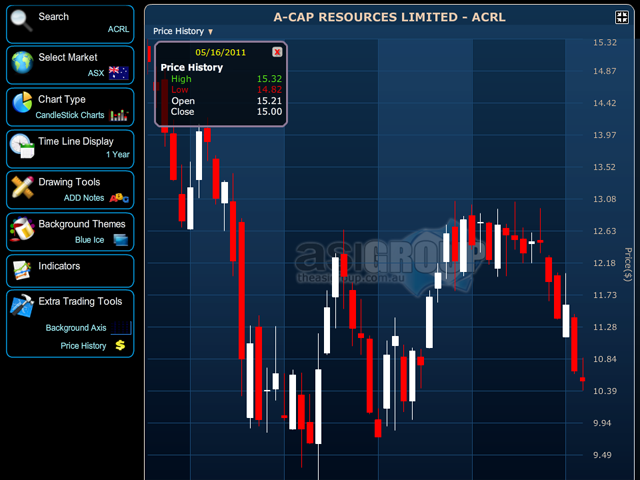Image resolution: width=640 pixels, height=480 pixels.
Task: Open the Background Themes panel
Action: (x=70, y=232)
